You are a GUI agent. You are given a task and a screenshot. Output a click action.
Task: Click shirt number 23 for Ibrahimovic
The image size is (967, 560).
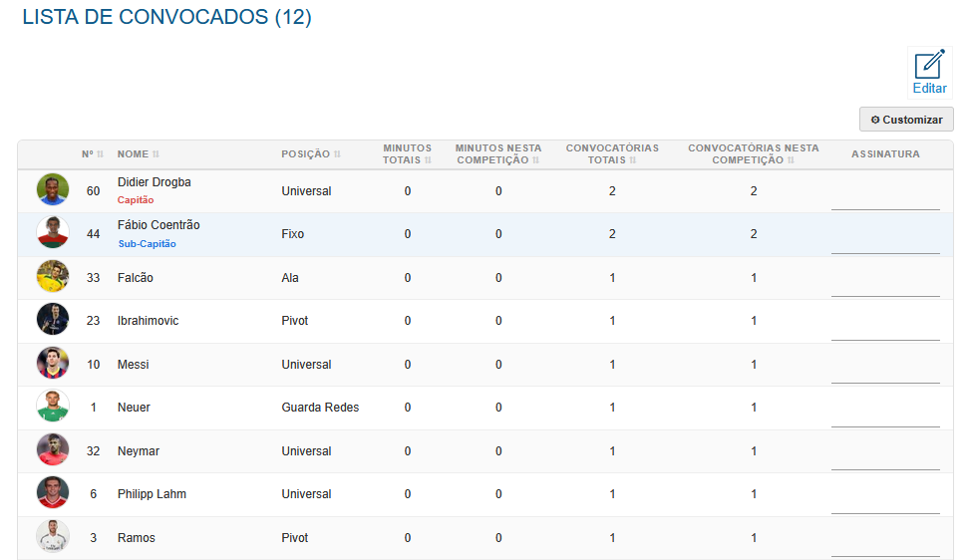pyautogui.click(x=93, y=321)
